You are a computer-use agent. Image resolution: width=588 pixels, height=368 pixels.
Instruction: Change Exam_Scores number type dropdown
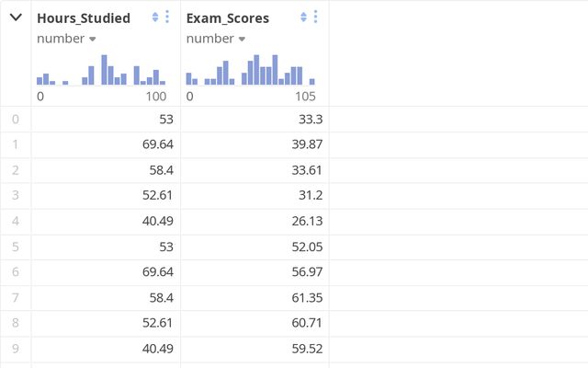click(x=216, y=39)
